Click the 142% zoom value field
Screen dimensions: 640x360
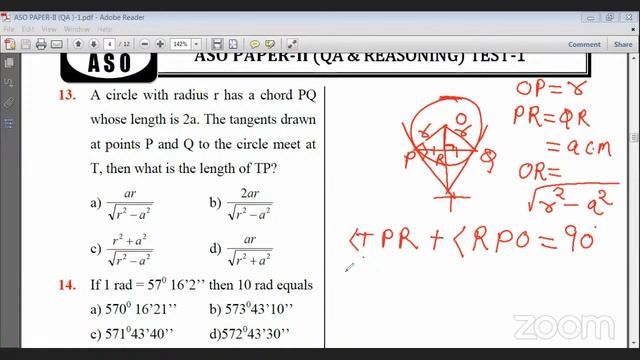tap(181, 44)
